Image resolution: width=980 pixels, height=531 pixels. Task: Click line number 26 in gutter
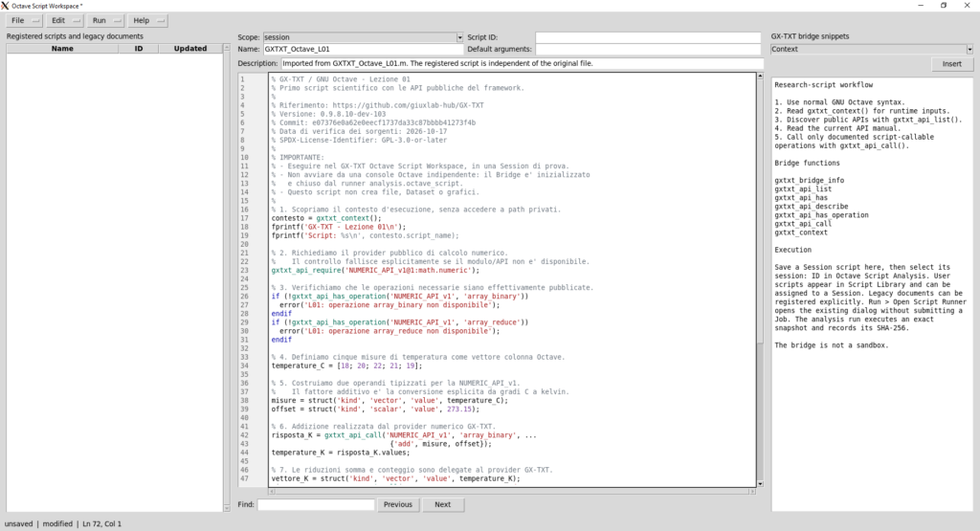click(244, 297)
